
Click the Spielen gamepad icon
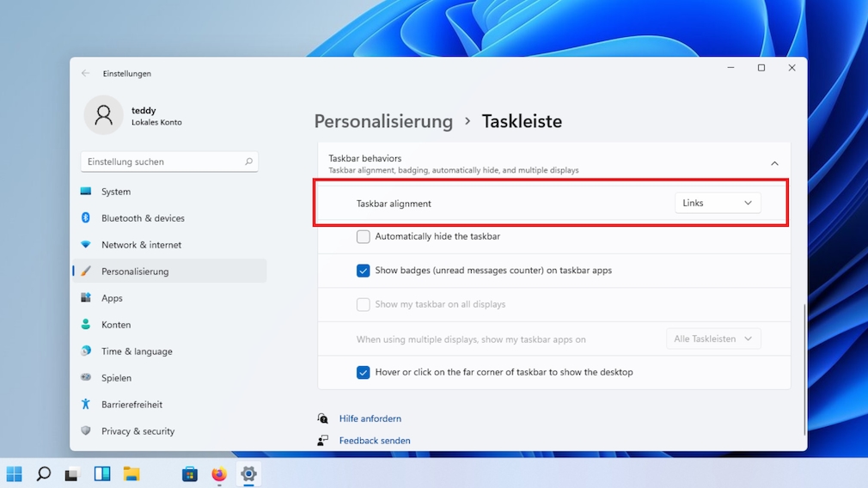coord(86,377)
